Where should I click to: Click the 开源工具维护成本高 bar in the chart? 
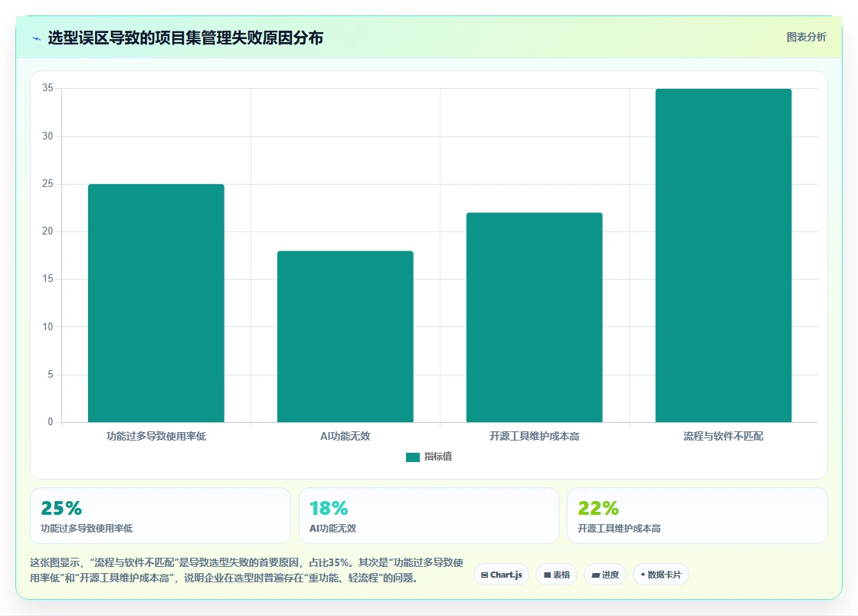click(x=534, y=317)
